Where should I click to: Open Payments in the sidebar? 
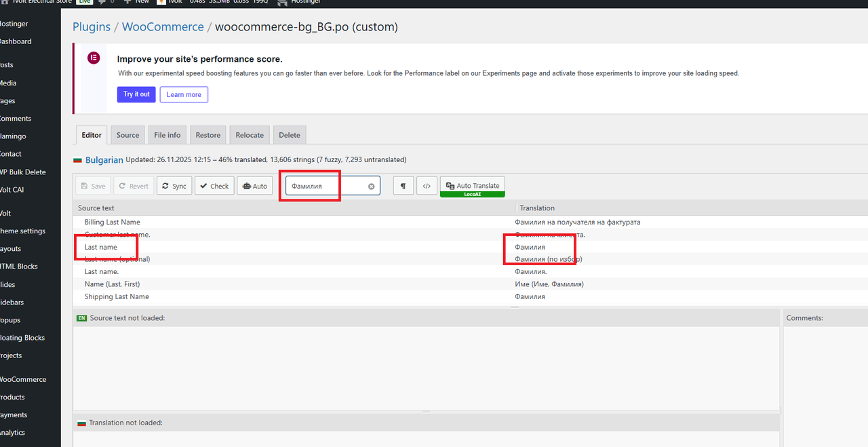[x=14, y=414]
